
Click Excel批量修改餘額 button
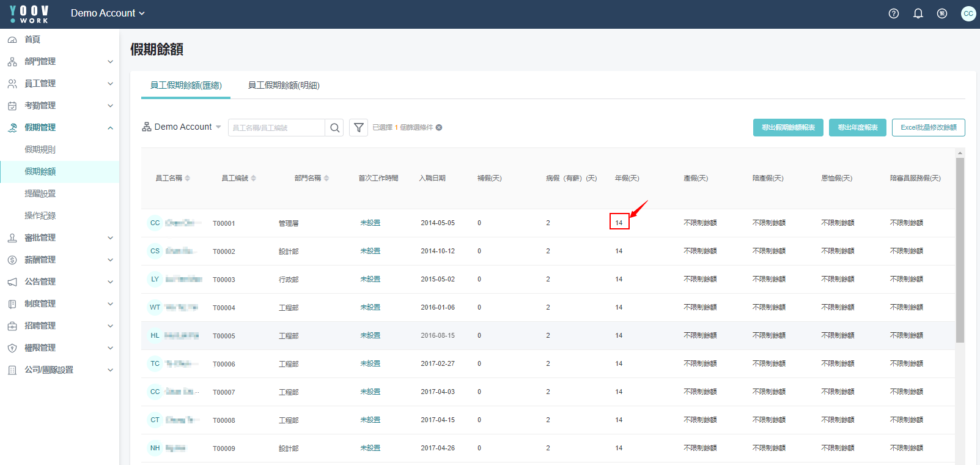pyautogui.click(x=928, y=128)
